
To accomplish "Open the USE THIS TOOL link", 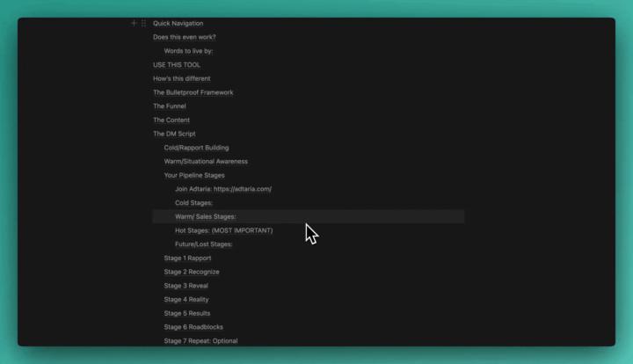I will (x=177, y=64).
